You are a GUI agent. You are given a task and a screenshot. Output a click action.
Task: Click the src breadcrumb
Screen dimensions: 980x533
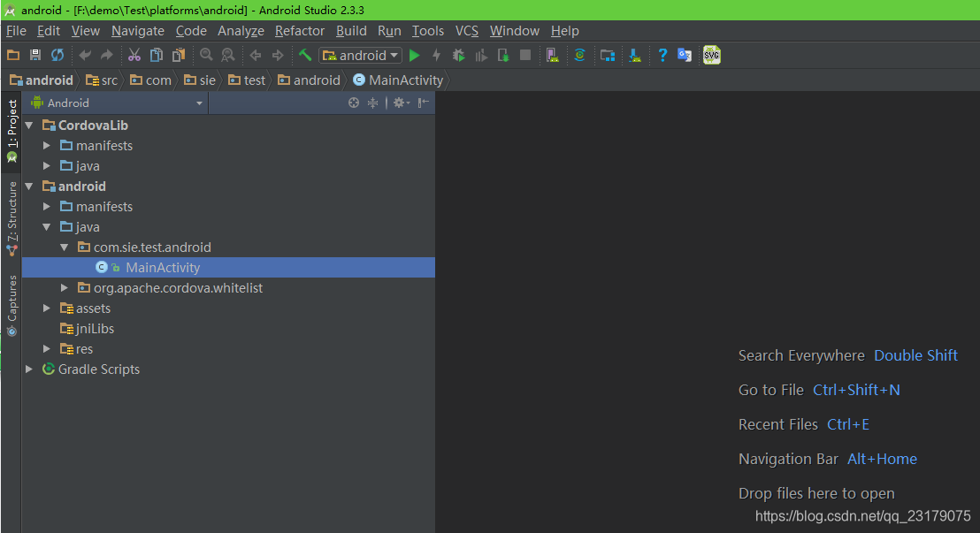103,80
